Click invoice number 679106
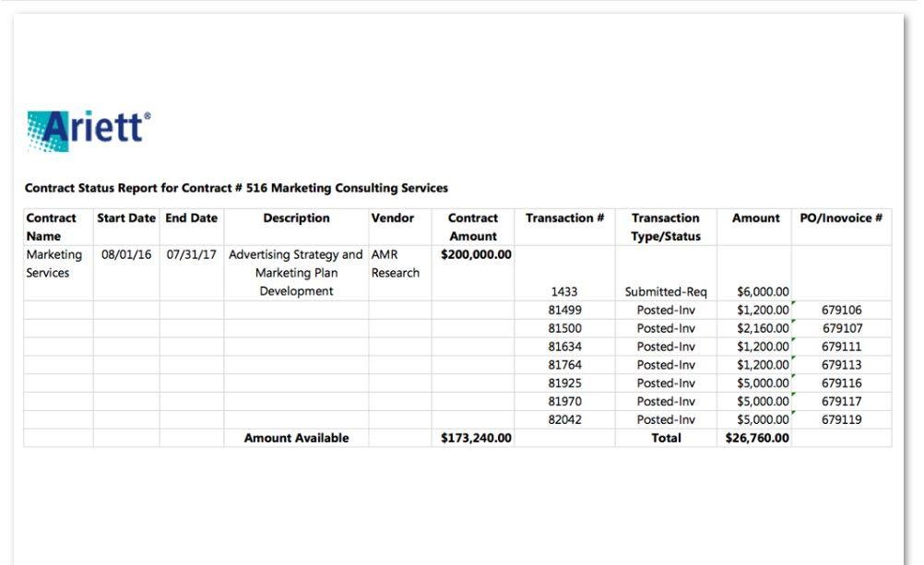The width and height of the screenshot is (924, 565). point(842,311)
